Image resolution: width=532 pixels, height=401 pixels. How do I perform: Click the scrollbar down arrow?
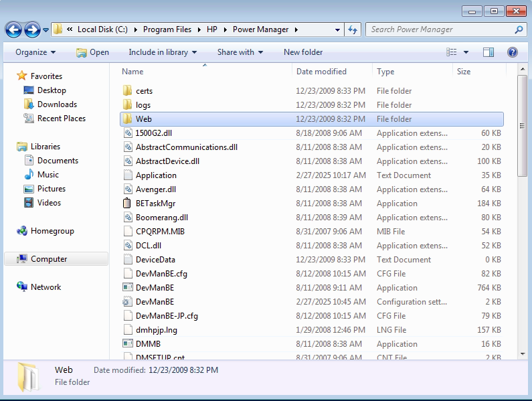coord(523,354)
